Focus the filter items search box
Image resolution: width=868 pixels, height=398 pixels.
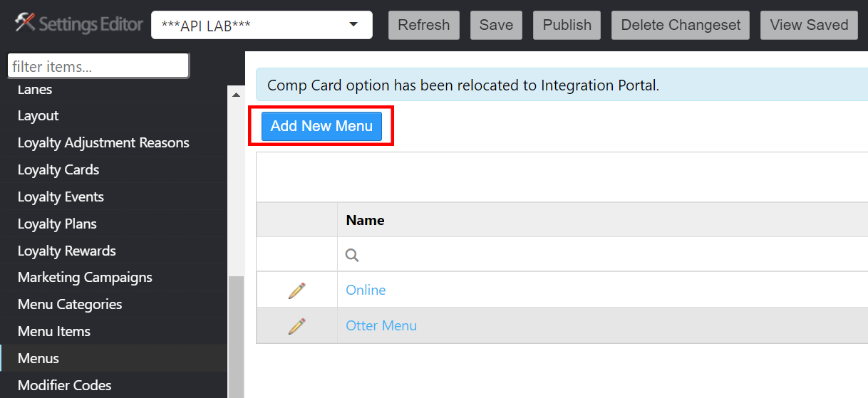click(98, 66)
